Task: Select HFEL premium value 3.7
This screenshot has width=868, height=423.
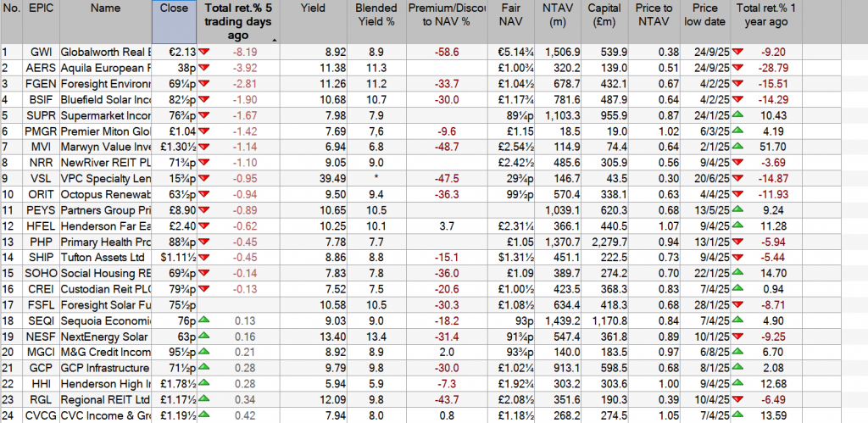Action: 446,225
